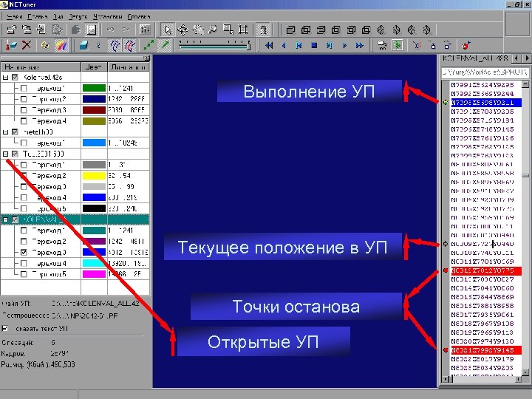Click the green dashed arrow icon
Viewport: 532px width, 399px height.
[149, 45]
